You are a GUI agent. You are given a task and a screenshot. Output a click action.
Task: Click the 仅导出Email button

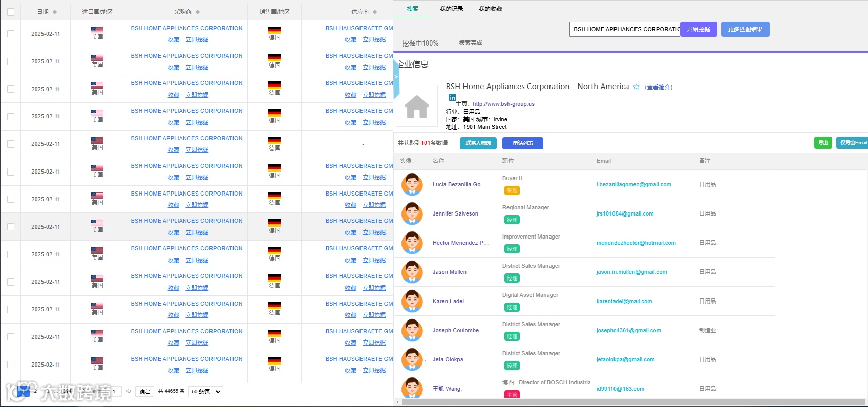click(x=853, y=143)
